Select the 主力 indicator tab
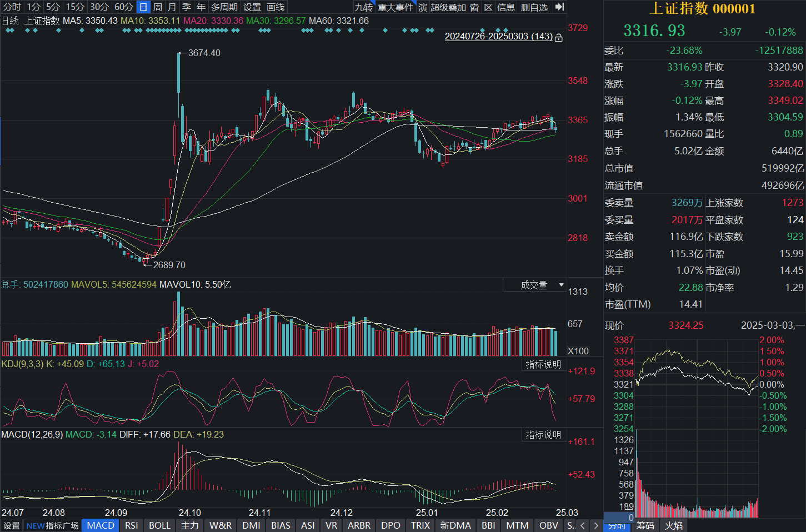The image size is (806, 532). click(190, 525)
